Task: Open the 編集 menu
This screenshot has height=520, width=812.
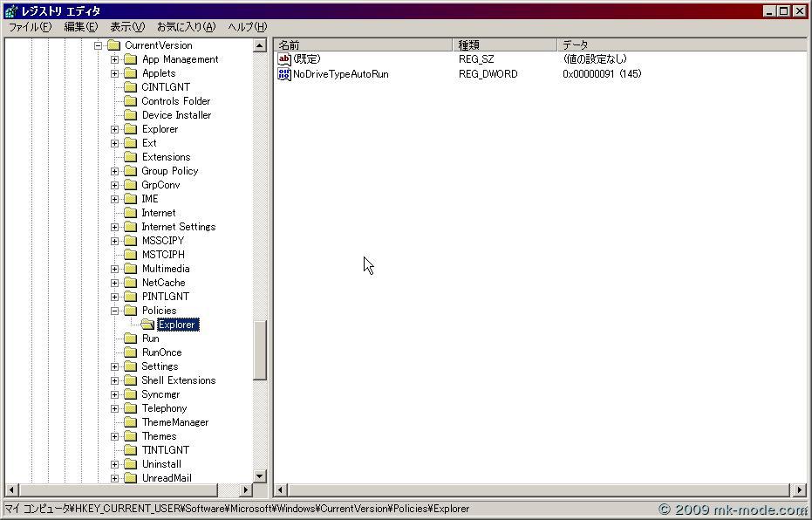Action: point(78,27)
